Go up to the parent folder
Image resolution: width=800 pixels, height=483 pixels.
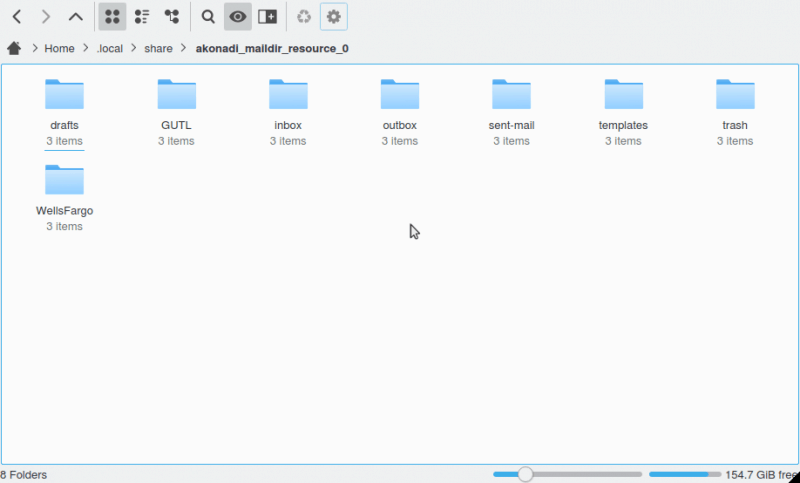point(75,16)
